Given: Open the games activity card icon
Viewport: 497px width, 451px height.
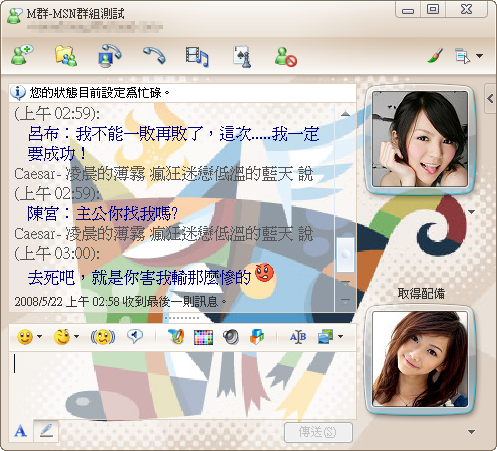Looking at the screenshot, I should 242,56.
